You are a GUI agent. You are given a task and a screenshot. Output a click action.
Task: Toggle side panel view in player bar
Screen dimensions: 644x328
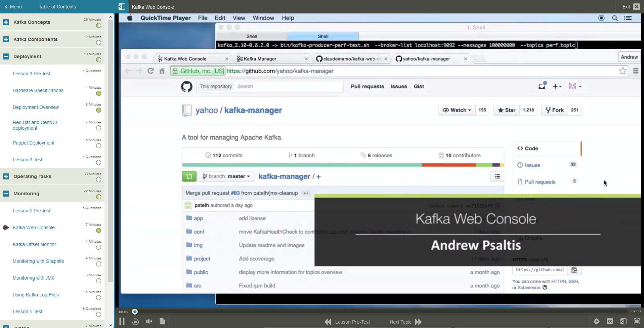click(x=623, y=322)
